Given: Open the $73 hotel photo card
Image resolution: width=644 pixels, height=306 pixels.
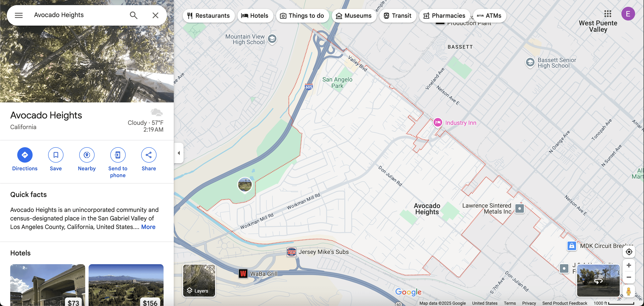Looking at the screenshot, I should [47, 285].
